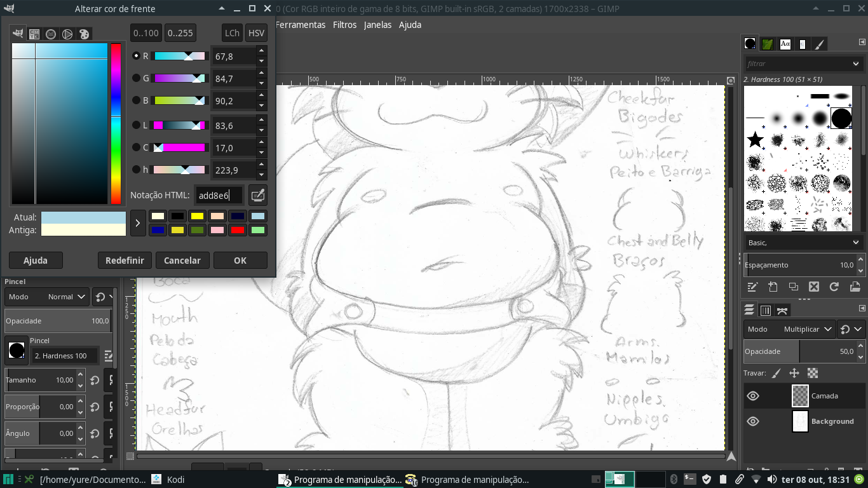Open the Patterns tab in right dock
The width and height of the screenshot is (868, 488).
(768, 44)
